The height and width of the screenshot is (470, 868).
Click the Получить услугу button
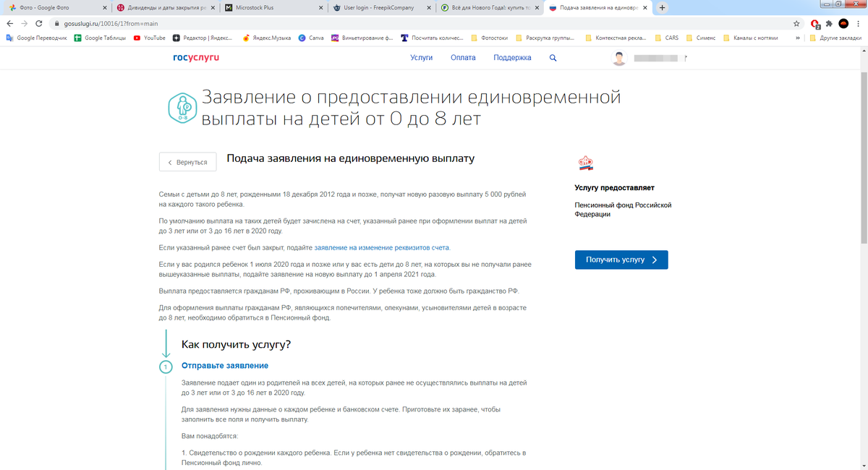[621, 260]
